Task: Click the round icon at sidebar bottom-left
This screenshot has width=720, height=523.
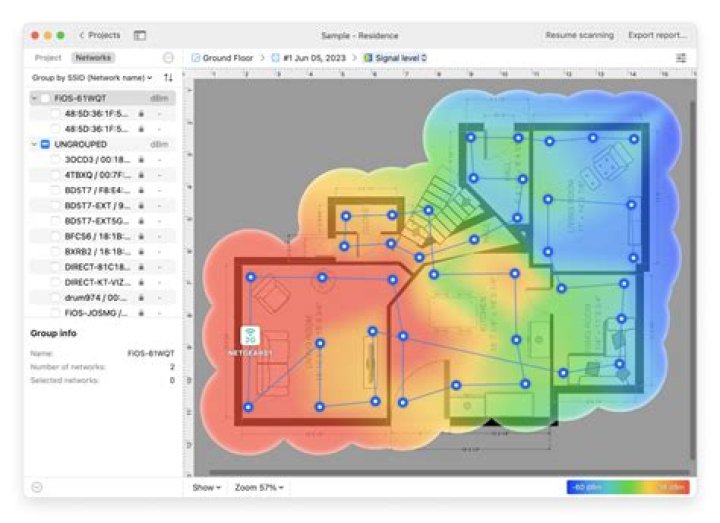Action: click(37, 487)
